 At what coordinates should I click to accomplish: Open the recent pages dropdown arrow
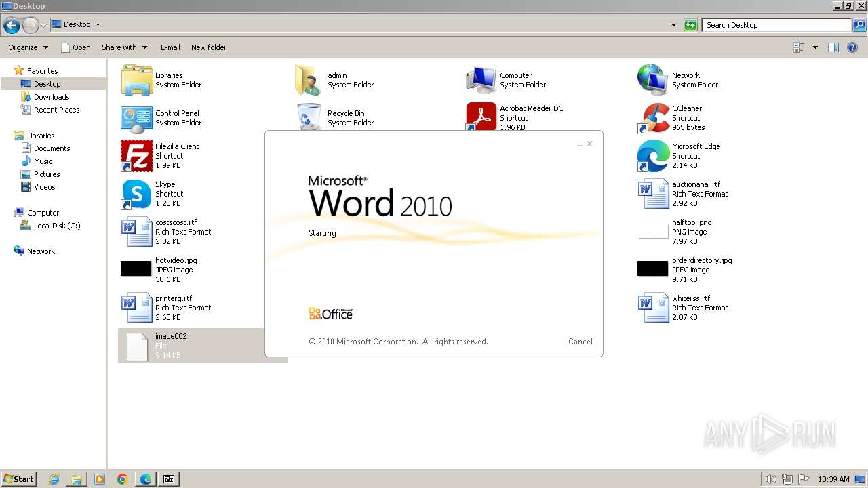[43, 25]
